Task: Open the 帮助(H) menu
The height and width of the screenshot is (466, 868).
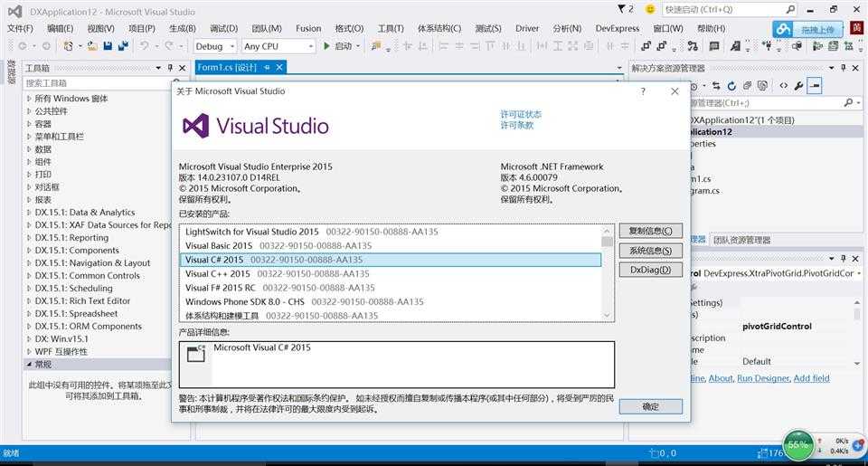Action: (x=712, y=28)
